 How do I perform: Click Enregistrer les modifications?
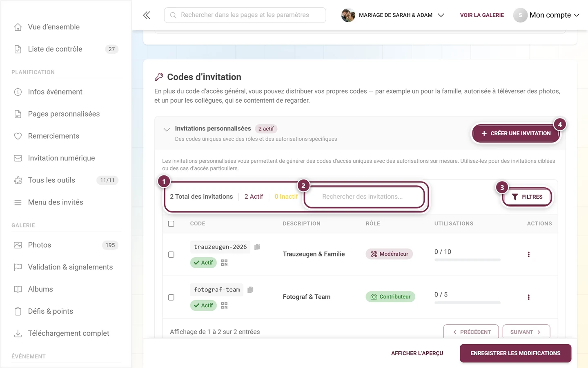[515, 353]
